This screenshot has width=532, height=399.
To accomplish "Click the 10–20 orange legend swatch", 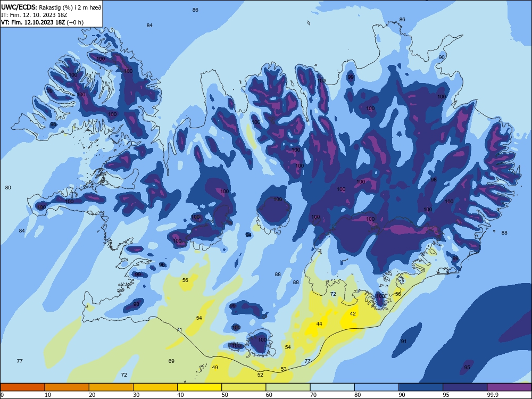I will [67, 387].
